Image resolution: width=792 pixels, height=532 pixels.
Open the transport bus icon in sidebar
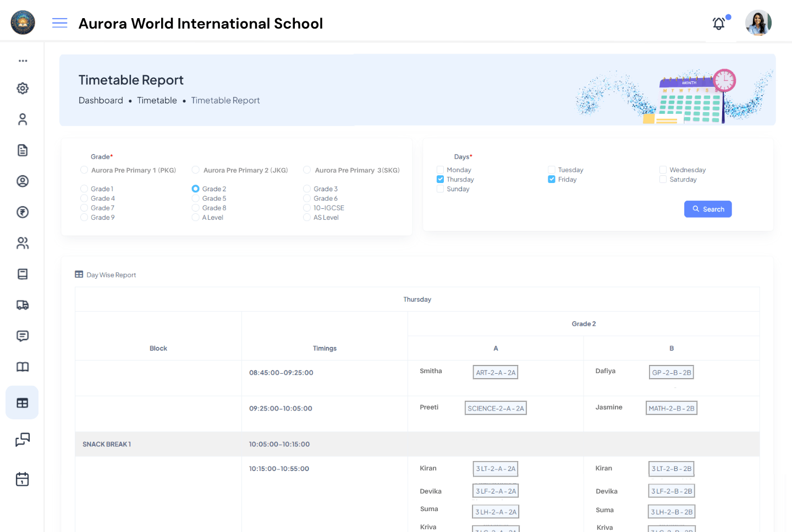coord(22,305)
